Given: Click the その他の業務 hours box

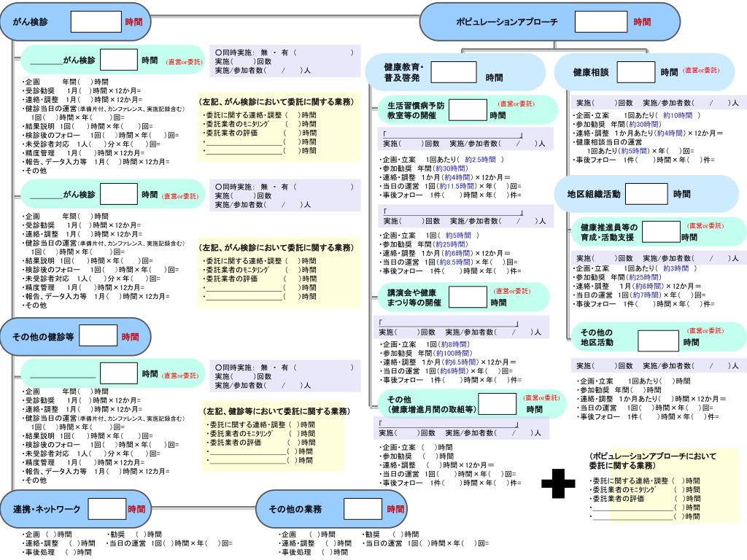Looking at the screenshot, I should [x=363, y=508].
